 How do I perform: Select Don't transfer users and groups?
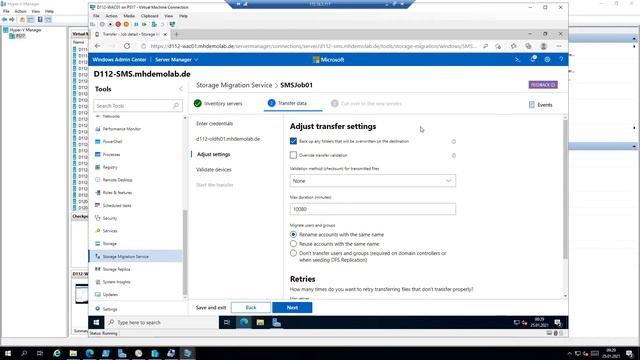(293, 253)
